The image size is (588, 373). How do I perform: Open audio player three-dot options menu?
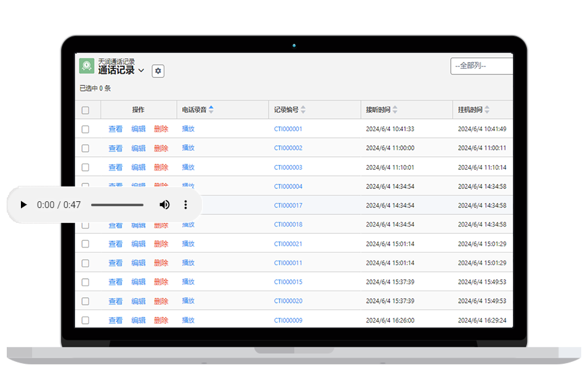tap(185, 205)
